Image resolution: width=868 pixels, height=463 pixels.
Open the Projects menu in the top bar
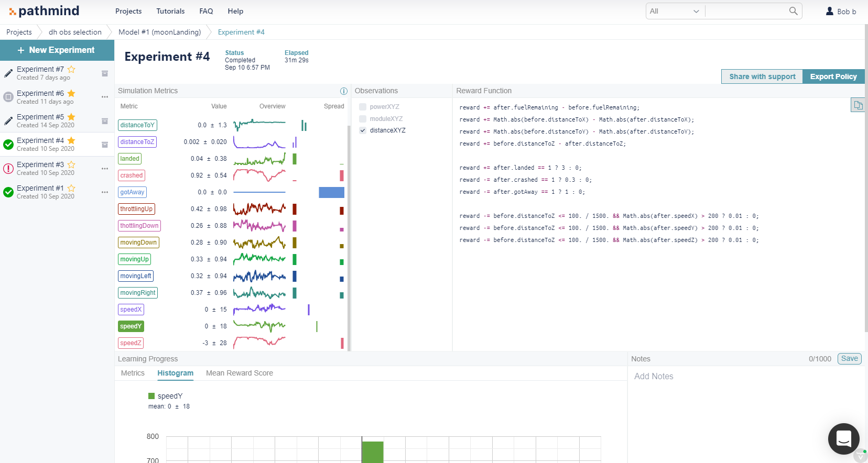[x=128, y=11]
